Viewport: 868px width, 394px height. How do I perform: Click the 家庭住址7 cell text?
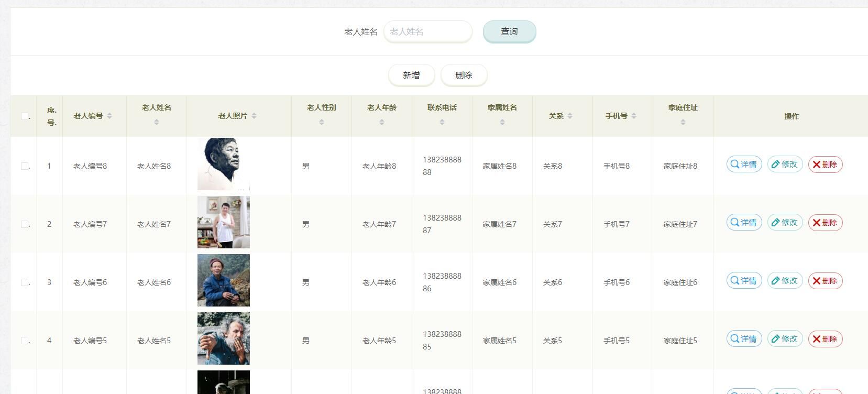click(x=680, y=224)
